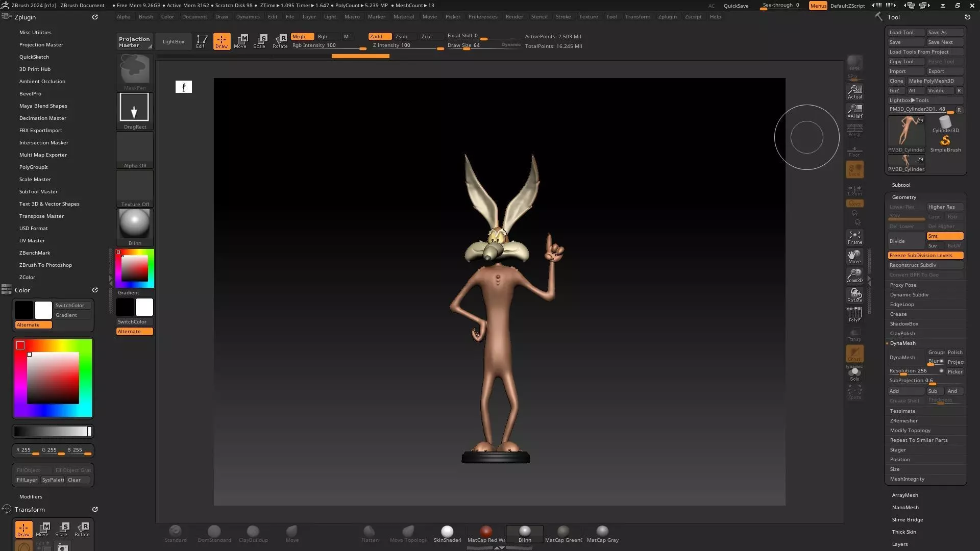980x551 pixels.
Task: Open the Brush menu
Action: [x=145, y=16]
